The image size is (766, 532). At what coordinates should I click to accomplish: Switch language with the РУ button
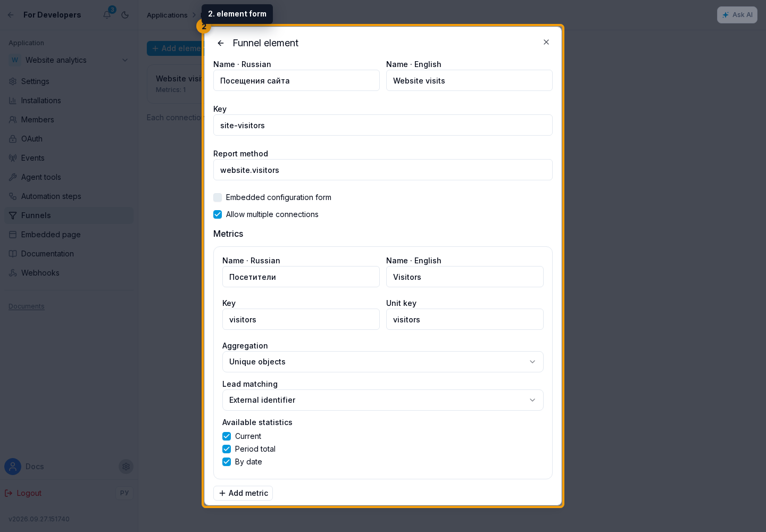(x=124, y=493)
